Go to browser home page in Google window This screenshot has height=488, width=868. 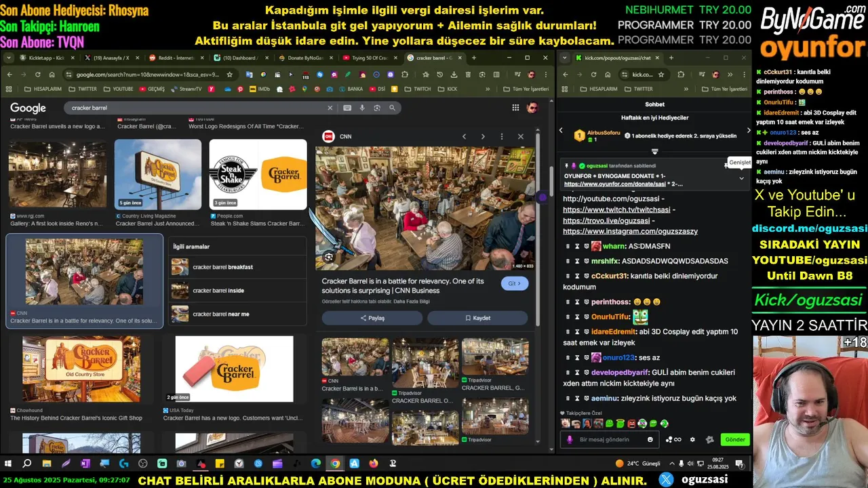(52, 75)
